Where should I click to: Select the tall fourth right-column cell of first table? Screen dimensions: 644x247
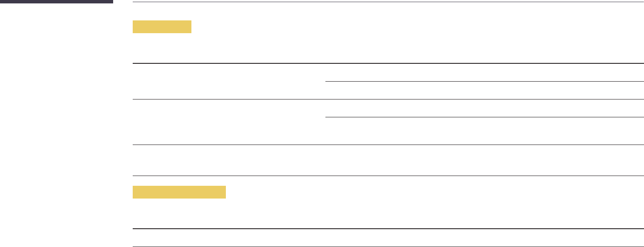click(x=484, y=131)
